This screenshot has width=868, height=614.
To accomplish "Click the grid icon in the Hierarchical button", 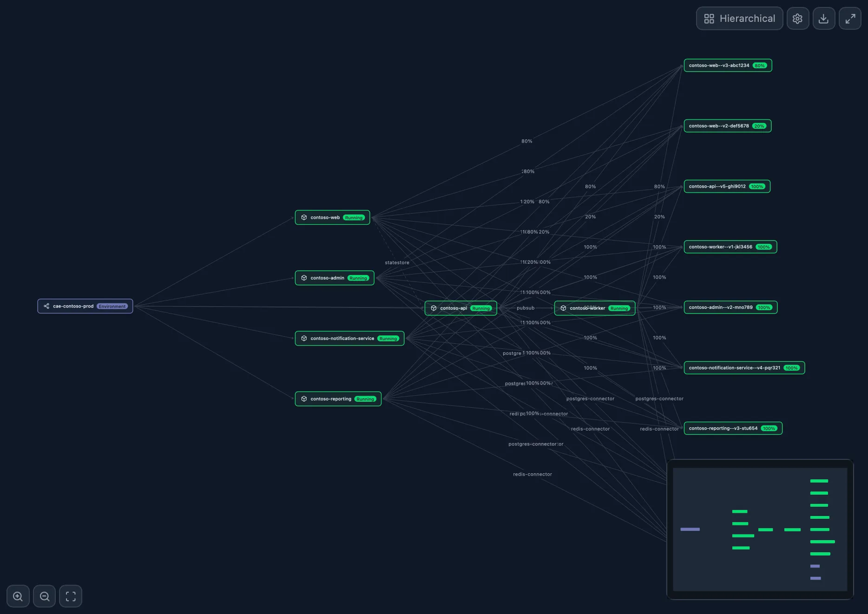I will 709,19.
